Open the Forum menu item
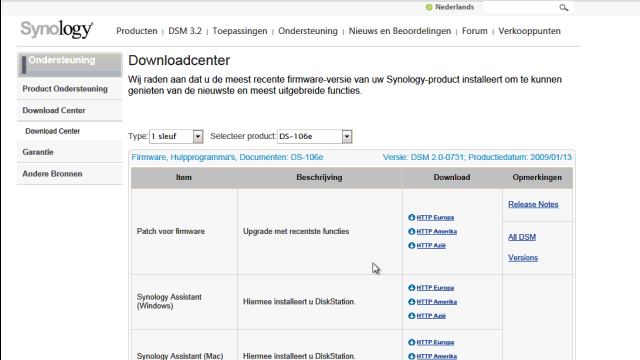This screenshot has width=640, height=360. point(475,31)
